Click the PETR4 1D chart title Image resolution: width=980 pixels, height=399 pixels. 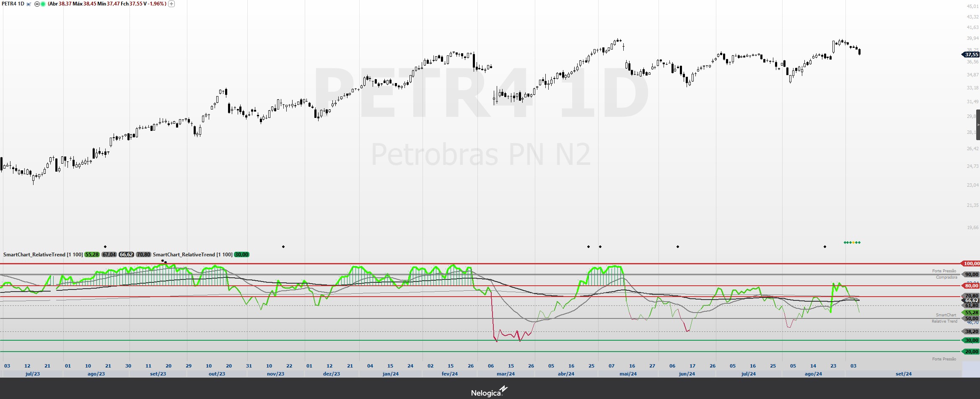[x=13, y=4]
